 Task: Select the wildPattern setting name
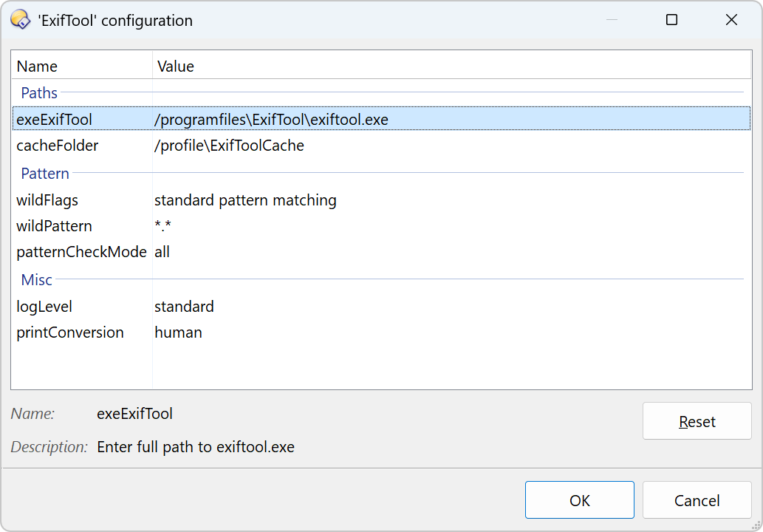54,226
